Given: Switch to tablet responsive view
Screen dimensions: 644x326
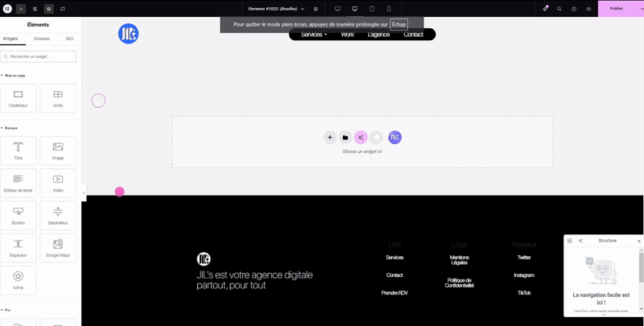Looking at the screenshot, I should click(x=371, y=9).
